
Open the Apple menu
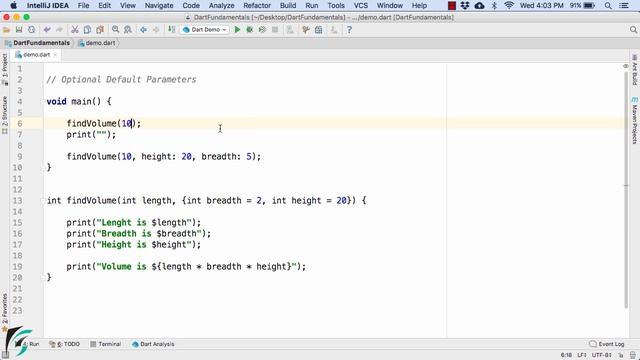(x=13, y=6)
